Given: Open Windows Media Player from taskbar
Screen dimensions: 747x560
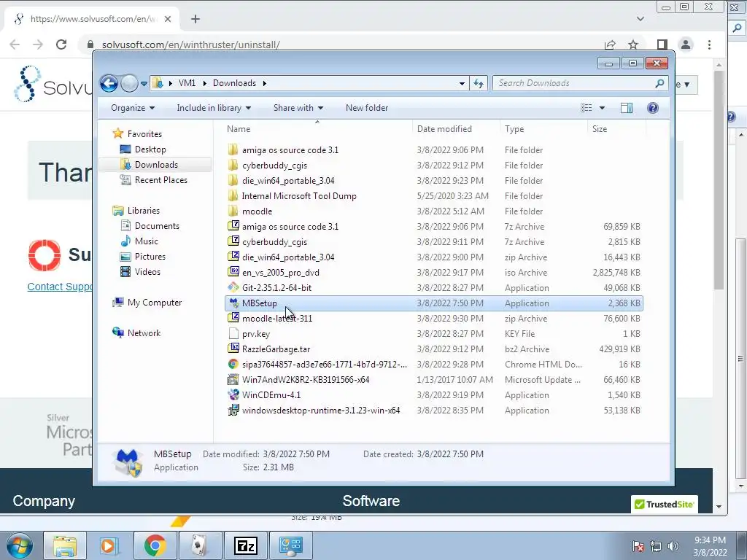Looking at the screenshot, I should click(108, 545).
